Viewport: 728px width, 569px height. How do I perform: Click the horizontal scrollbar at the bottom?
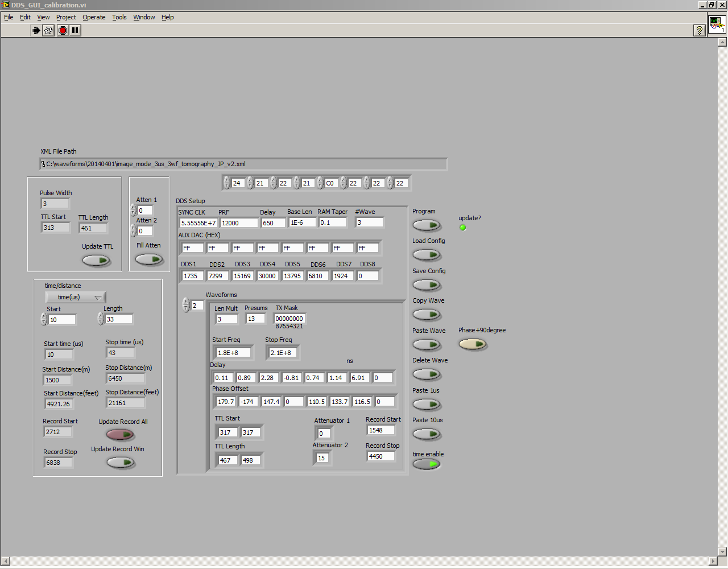pyautogui.click(x=358, y=562)
